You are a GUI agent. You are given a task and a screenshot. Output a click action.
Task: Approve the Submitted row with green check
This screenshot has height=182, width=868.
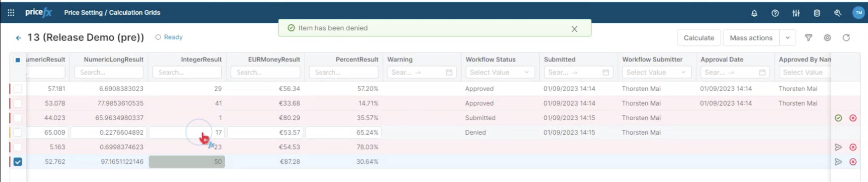(x=838, y=118)
